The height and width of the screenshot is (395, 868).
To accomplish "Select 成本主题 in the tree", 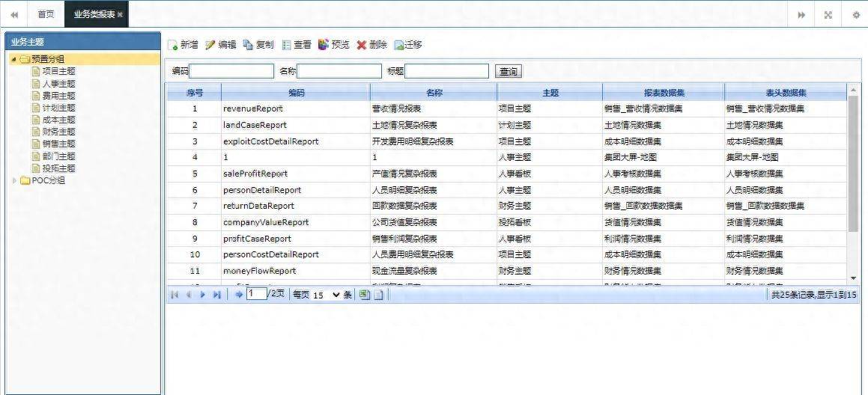I will pos(58,120).
